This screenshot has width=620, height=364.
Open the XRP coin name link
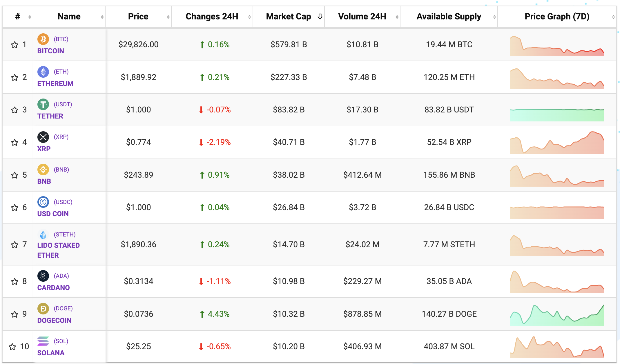44,149
